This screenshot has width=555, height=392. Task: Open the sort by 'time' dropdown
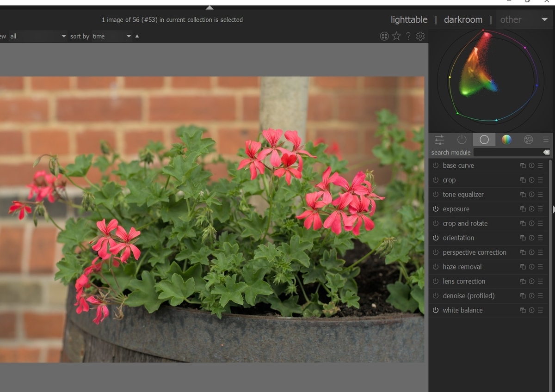pyautogui.click(x=111, y=36)
